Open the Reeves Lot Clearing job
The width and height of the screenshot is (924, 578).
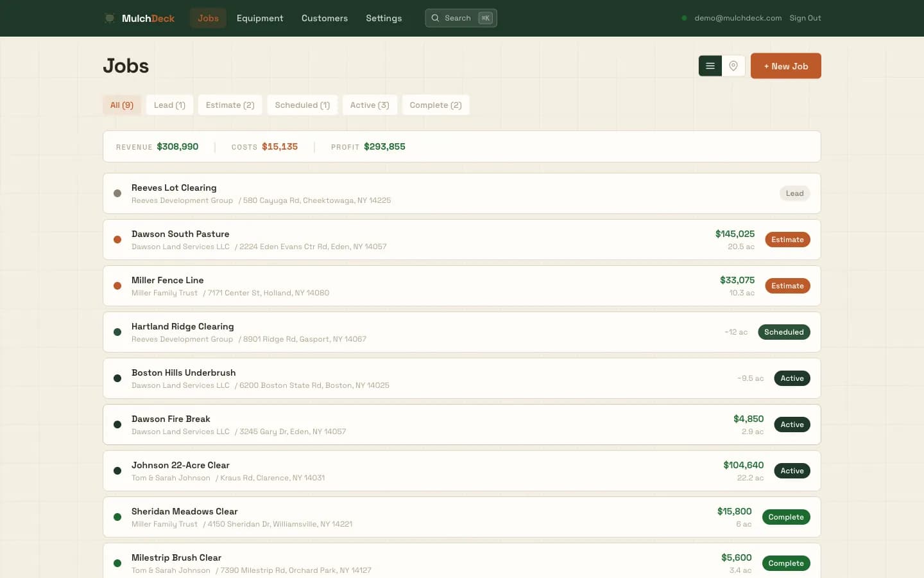click(462, 193)
